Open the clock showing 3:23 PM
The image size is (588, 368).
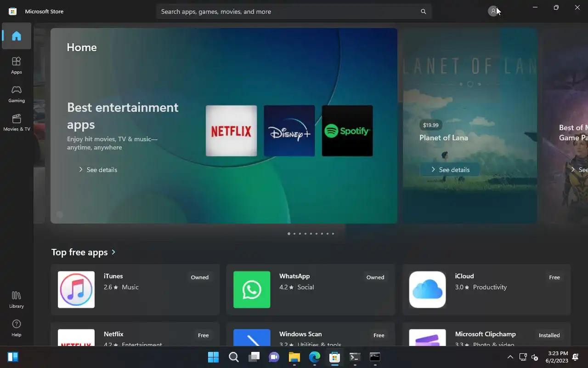(558, 357)
